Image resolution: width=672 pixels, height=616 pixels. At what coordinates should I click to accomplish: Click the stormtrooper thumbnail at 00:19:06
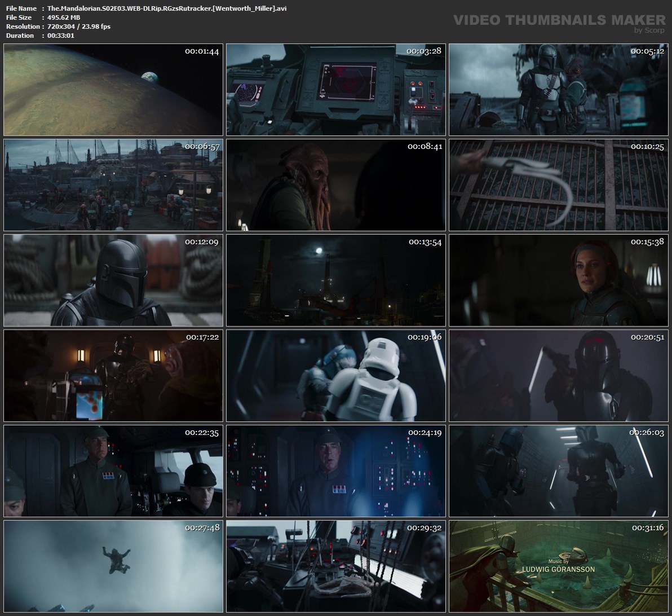coord(336,376)
